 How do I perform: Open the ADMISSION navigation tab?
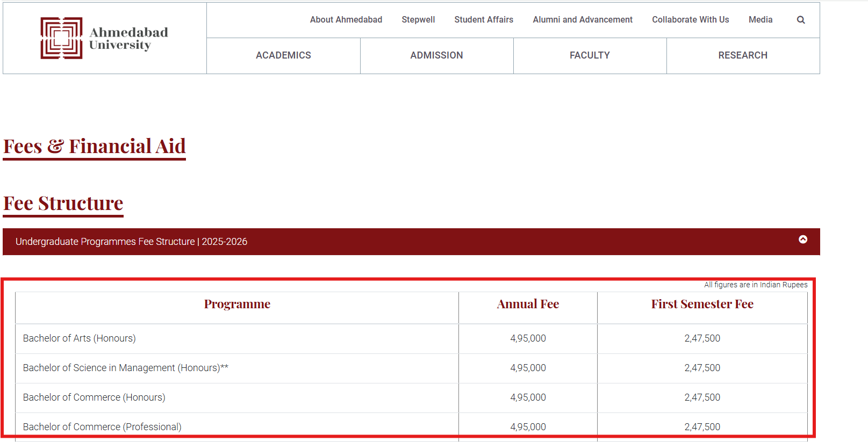[x=436, y=55]
